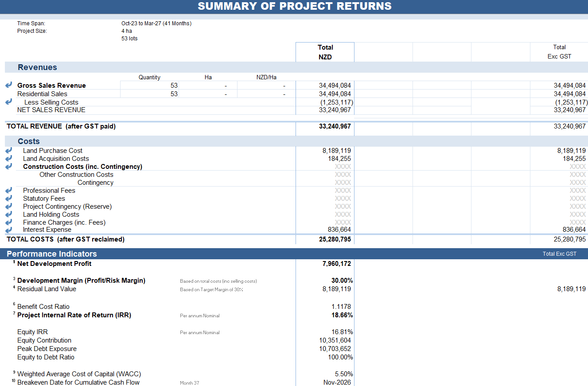Click the arrow icon next to Interest Expense
This screenshot has width=588, height=386.
point(9,230)
